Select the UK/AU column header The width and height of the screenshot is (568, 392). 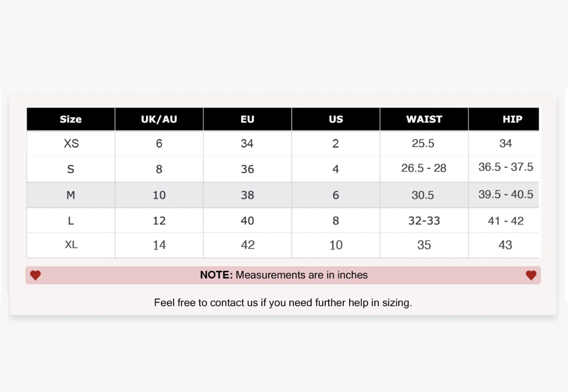pyautogui.click(x=159, y=119)
